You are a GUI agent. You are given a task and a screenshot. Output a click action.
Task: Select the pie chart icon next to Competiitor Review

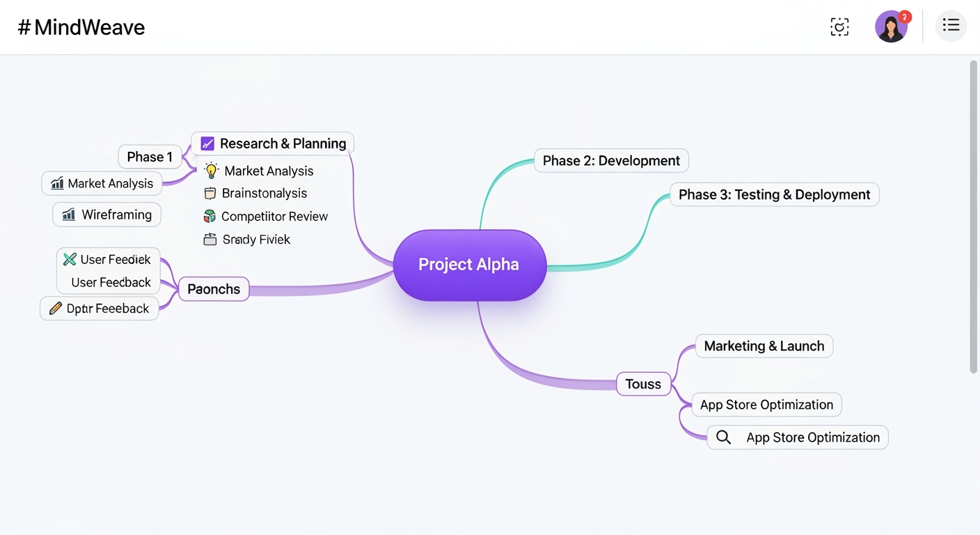[x=210, y=216]
